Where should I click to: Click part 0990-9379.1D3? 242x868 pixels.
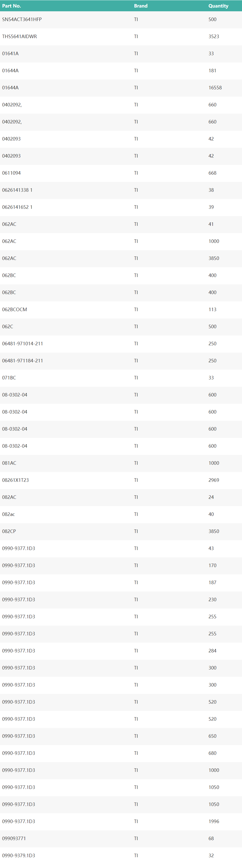point(19,855)
